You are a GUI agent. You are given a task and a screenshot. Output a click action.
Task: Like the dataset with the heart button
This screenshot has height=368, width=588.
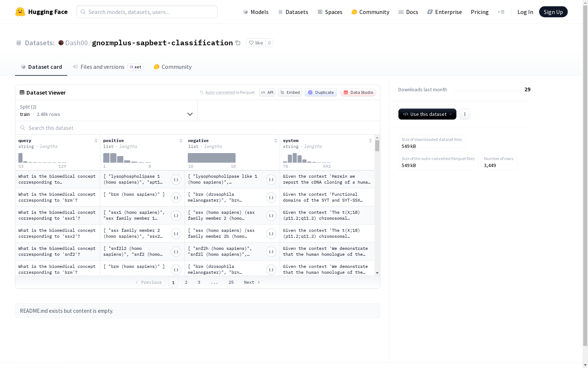[256, 43]
